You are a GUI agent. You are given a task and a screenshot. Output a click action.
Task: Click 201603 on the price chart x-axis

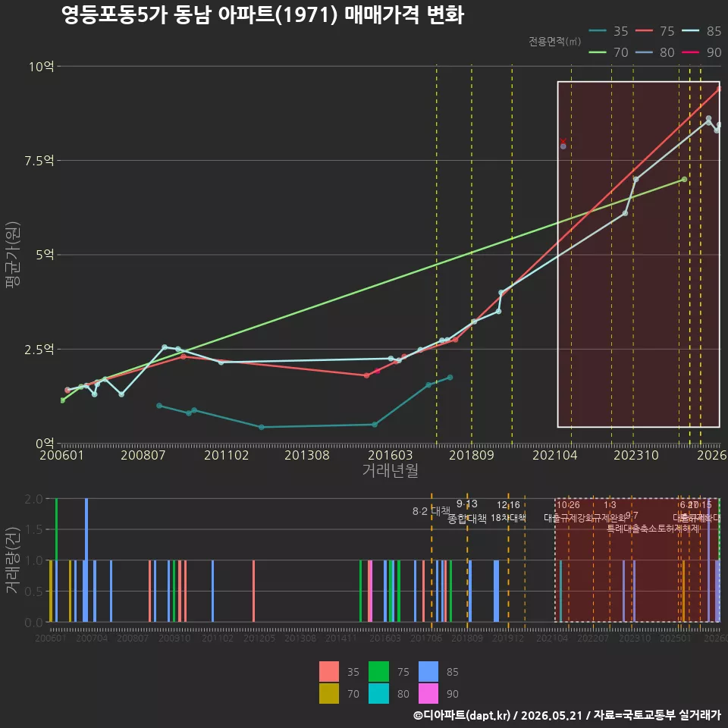(390, 455)
